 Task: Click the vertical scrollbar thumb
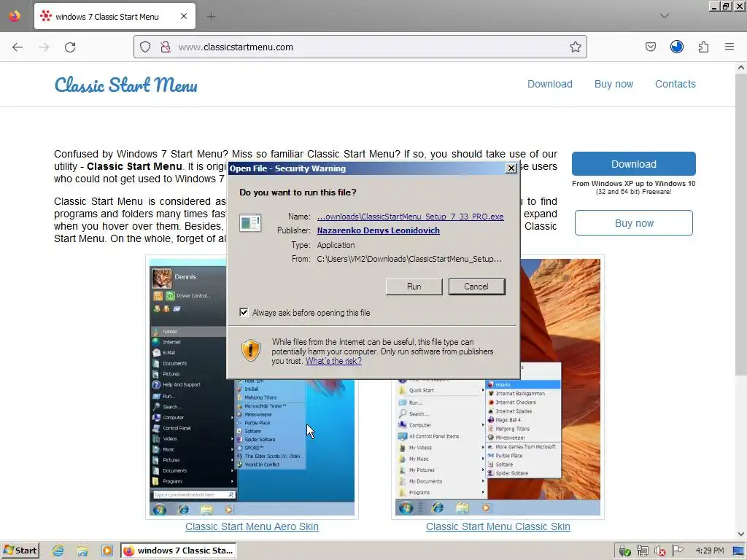click(741, 224)
